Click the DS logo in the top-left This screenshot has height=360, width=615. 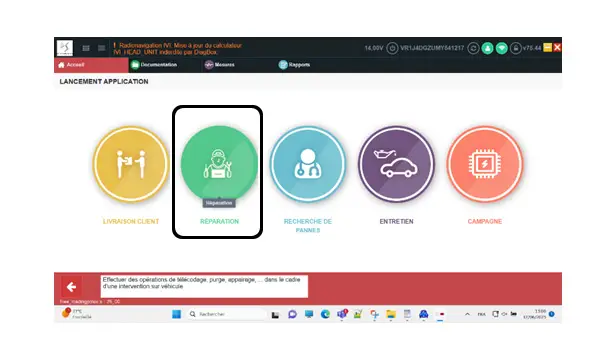point(65,48)
